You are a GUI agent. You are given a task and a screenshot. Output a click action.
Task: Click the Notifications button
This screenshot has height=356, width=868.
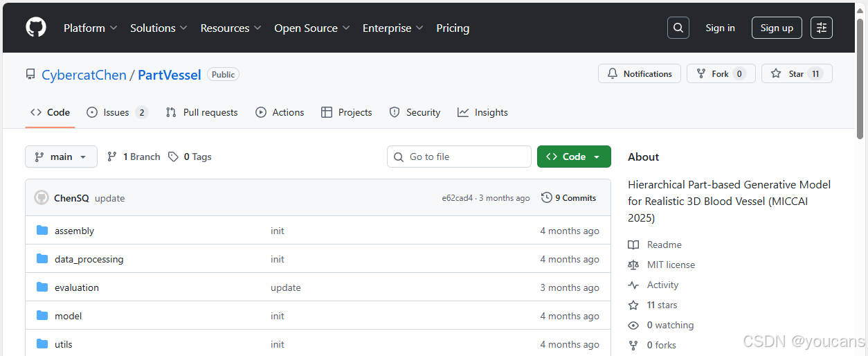(640, 73)
